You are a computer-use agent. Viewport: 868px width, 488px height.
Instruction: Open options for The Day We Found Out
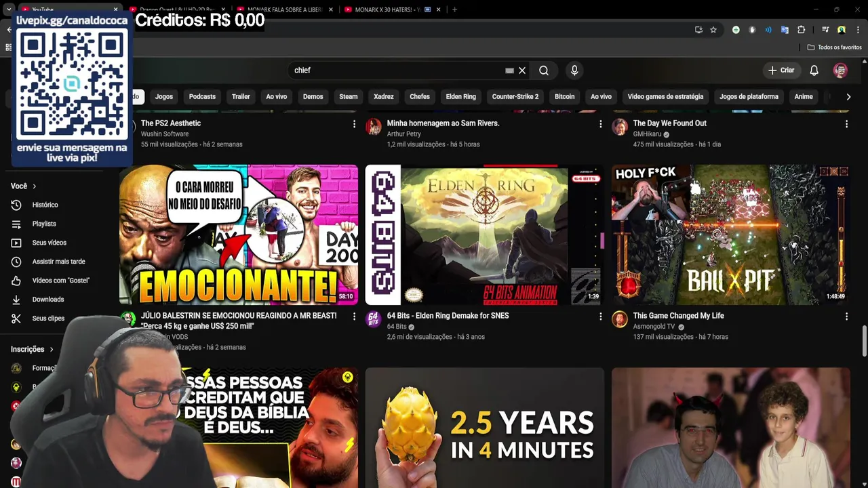click(846, 124)
